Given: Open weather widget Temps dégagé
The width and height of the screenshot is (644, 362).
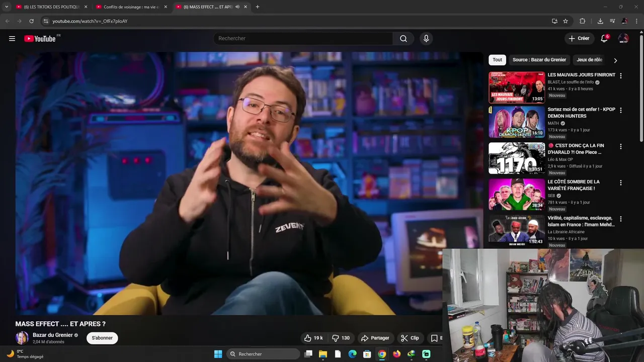Looking at the screenshot, I should (25, 354).
